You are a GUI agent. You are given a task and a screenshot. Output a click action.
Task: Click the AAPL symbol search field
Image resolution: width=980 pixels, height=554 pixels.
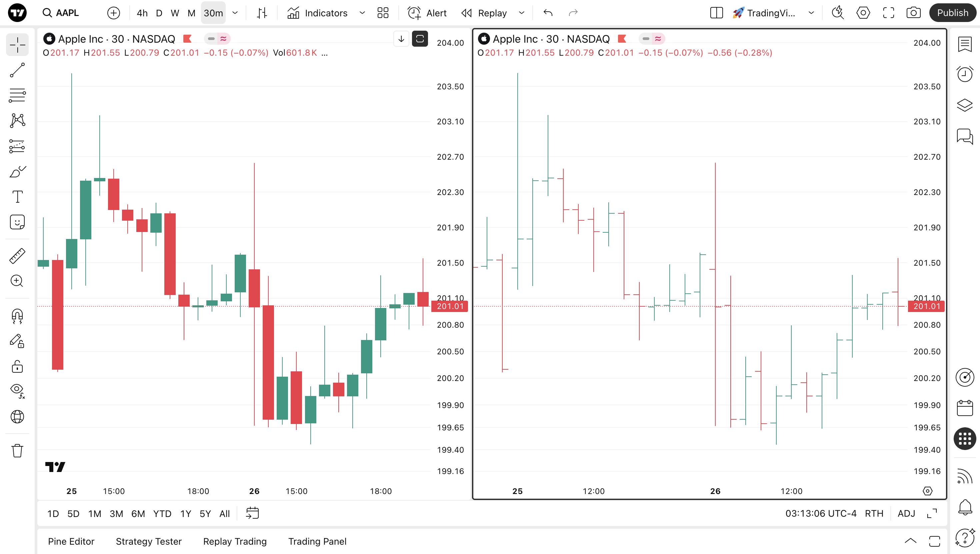67,13
